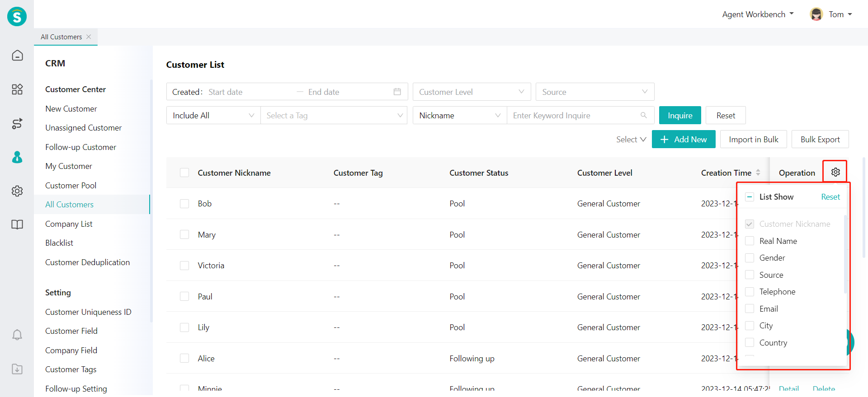Open the Customer Level filter dropdown
The height and width of the screenshot is (397, 868).
pos(472,92)
